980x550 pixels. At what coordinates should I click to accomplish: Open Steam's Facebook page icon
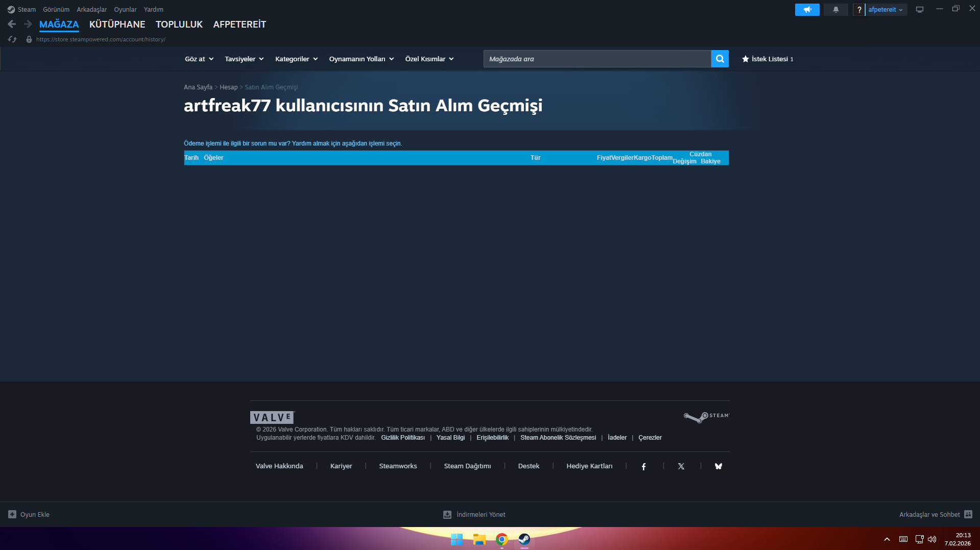[x=643, y=466]
